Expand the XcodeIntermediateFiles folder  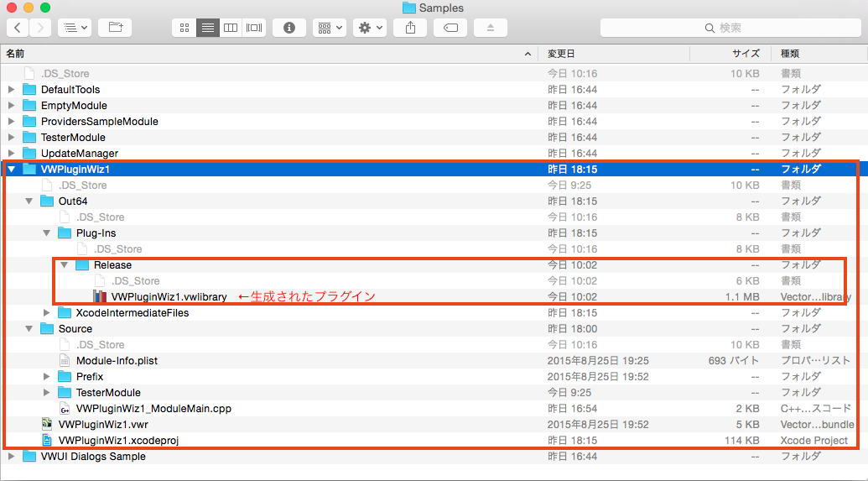(x=46, y=312)
